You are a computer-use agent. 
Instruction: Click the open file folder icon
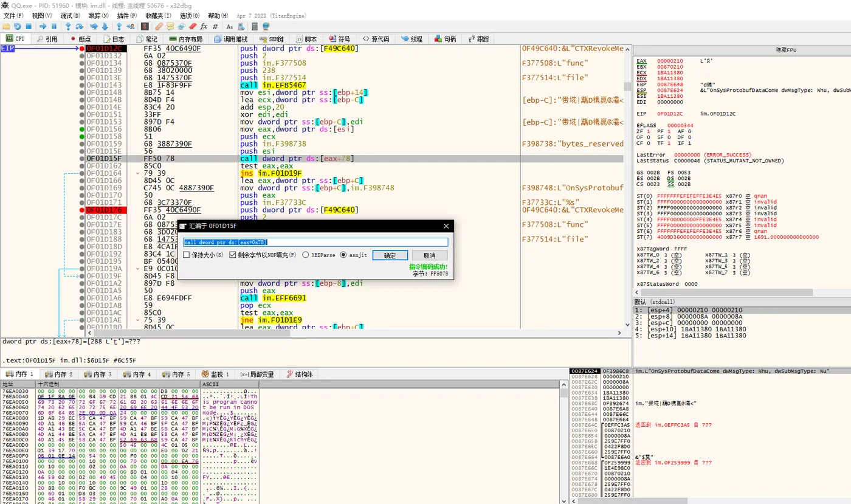click(6, 27)
